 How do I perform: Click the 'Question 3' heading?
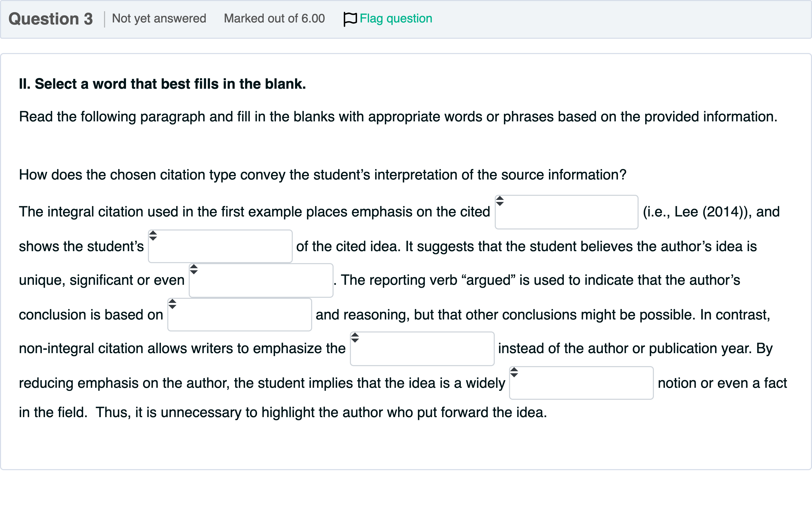pos(50,19)
